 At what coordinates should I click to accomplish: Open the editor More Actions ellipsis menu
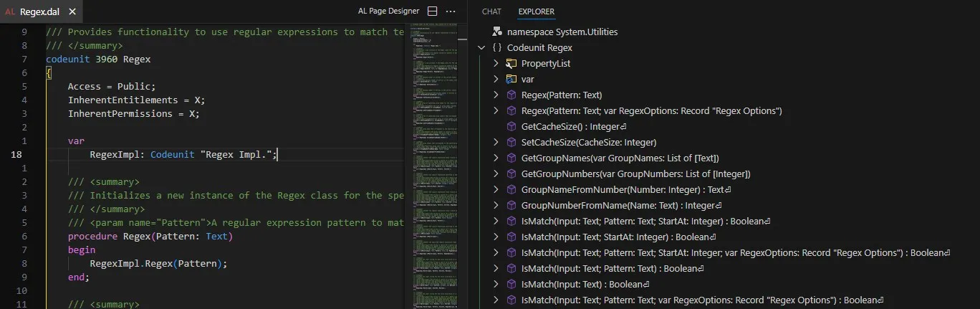[451, 11]
